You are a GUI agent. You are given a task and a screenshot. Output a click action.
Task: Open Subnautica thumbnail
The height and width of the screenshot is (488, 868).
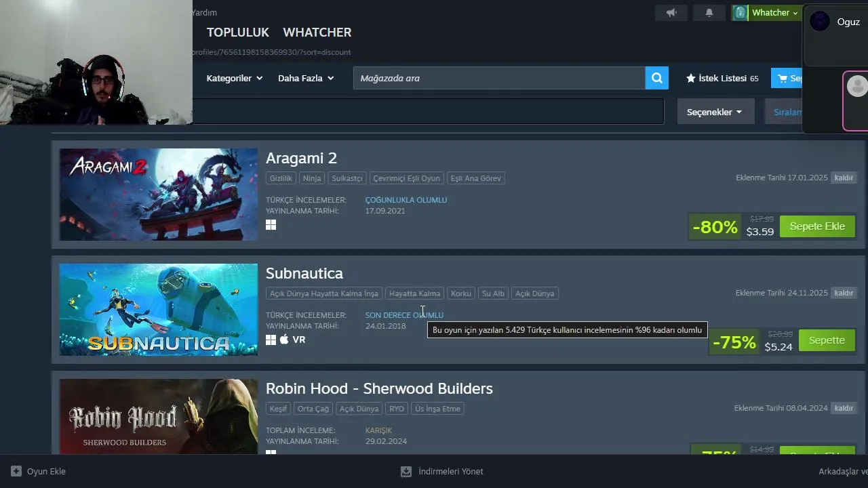pyautogui.click(x=158, y=310)
